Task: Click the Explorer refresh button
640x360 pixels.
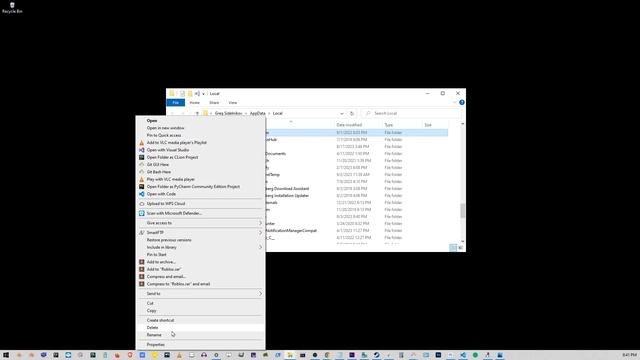Action: [351, 113]
